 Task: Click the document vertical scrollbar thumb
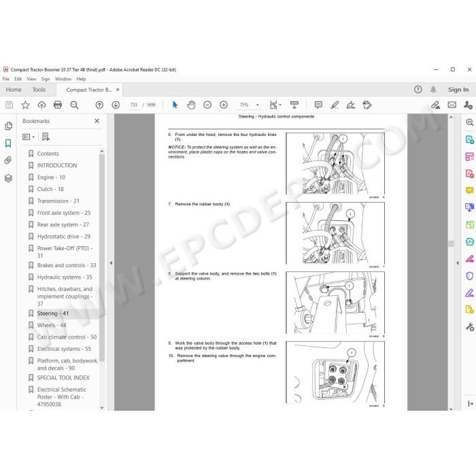tap(451, 243)
